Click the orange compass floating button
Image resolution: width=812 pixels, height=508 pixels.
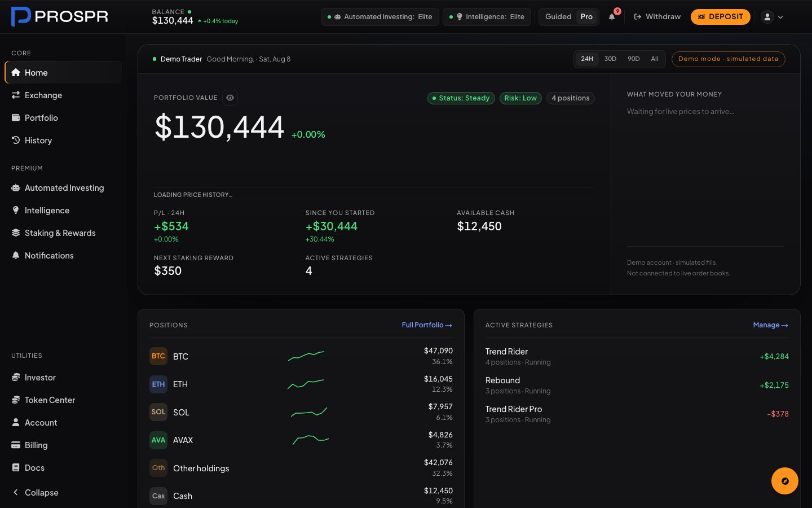785,481
